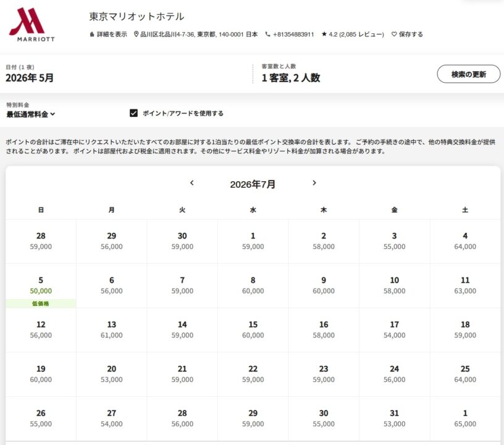Expand 最低通常料金 special rate dropdown
504x445 pixels.
point(31,114)
